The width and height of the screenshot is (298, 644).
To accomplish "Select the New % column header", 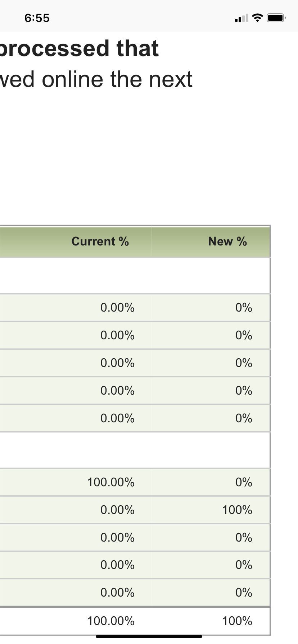I will click(227, 241).
